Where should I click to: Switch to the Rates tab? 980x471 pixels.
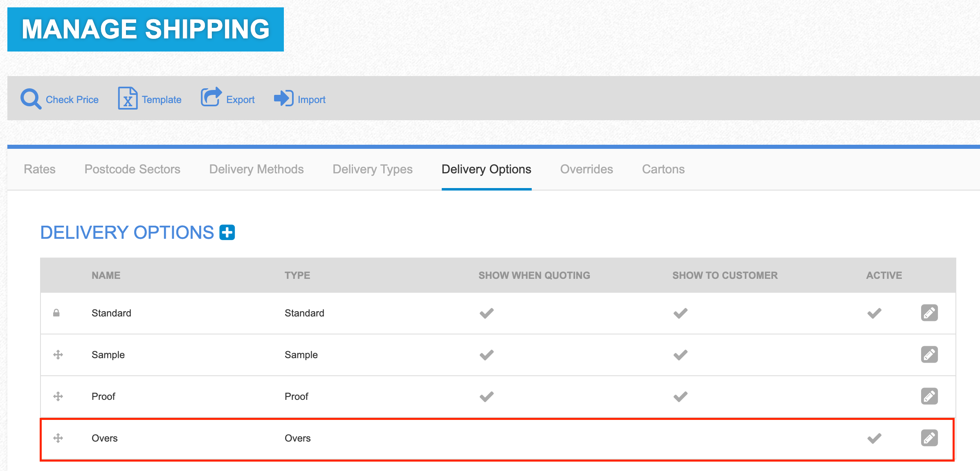click(40, 169)
